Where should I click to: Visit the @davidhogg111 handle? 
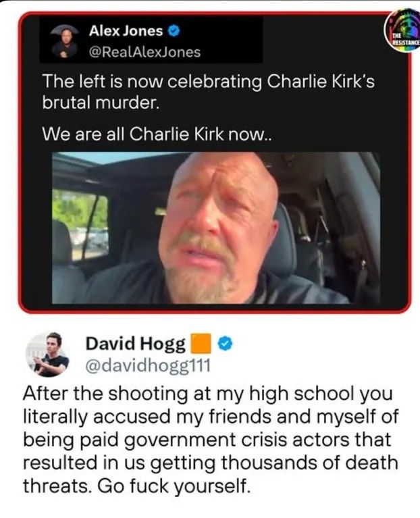(x=148, y=365)
